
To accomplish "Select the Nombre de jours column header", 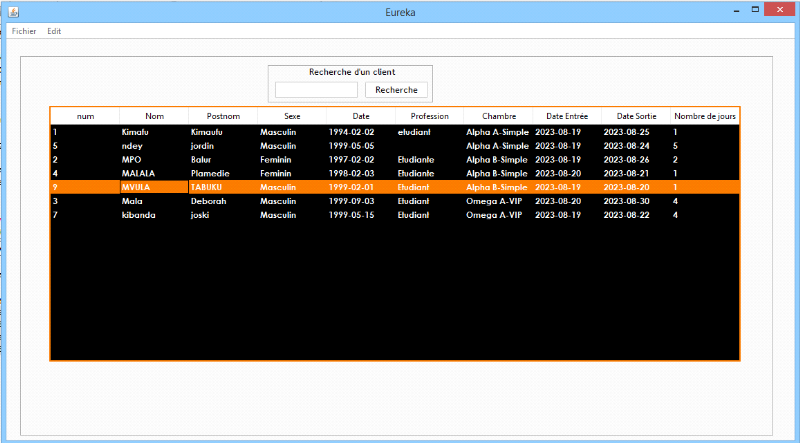I will (x=704, y=116).
